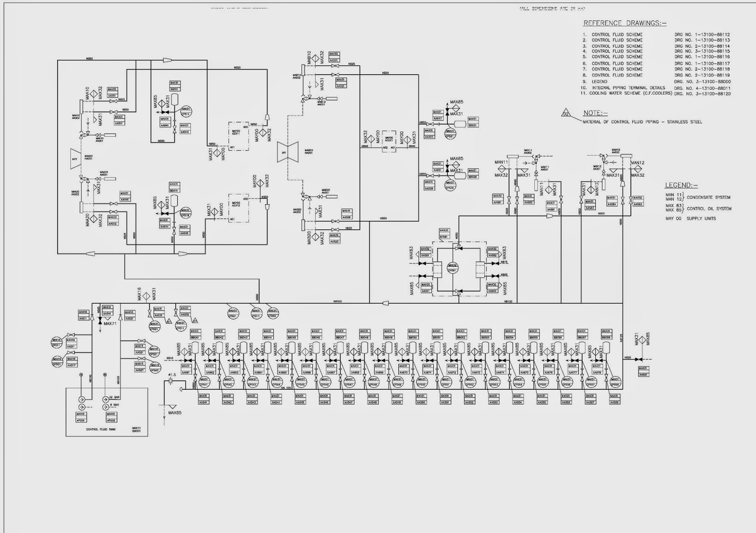
Task: Select the CP511 pressure gauge circle
Action: [186, 112]
